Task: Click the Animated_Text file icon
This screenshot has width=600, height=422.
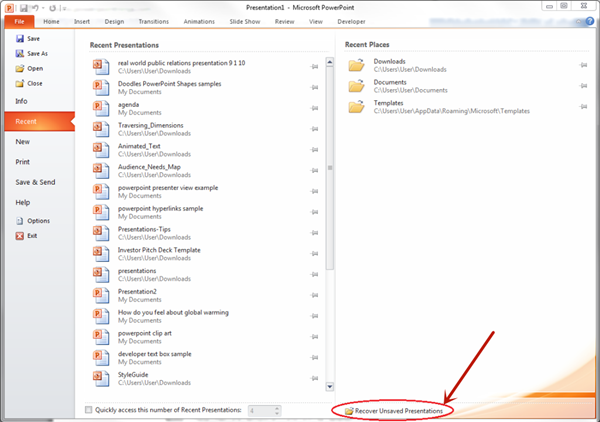Action: point(101,150)
